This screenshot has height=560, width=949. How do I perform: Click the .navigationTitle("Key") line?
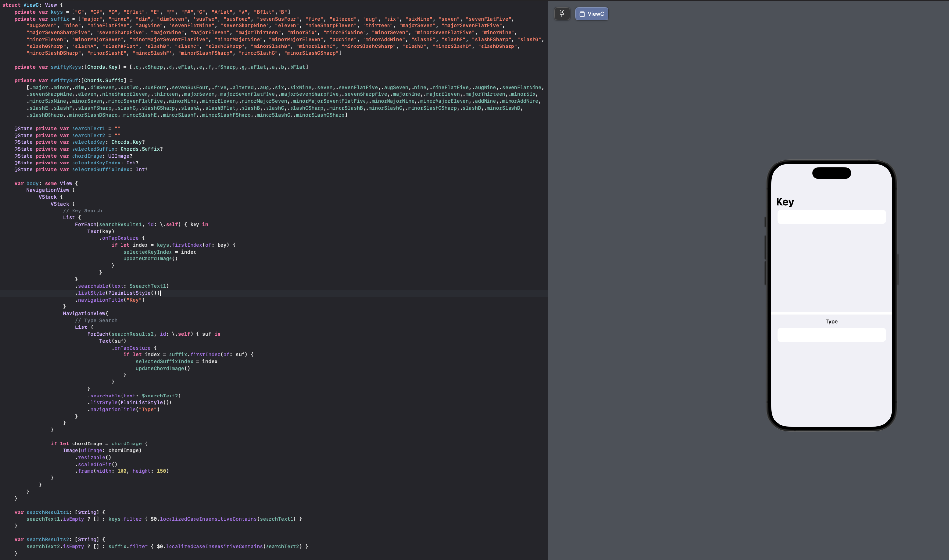click(x=110, y=300)
